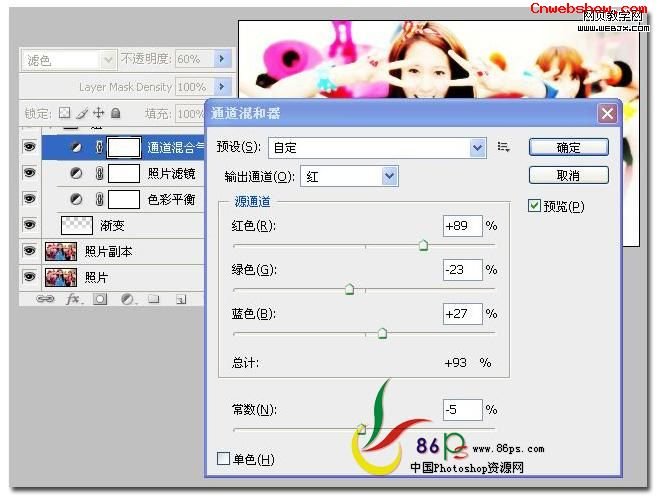Click the 绿色 green value input field
Screen dimensions: 660x500
pos(462,270)
